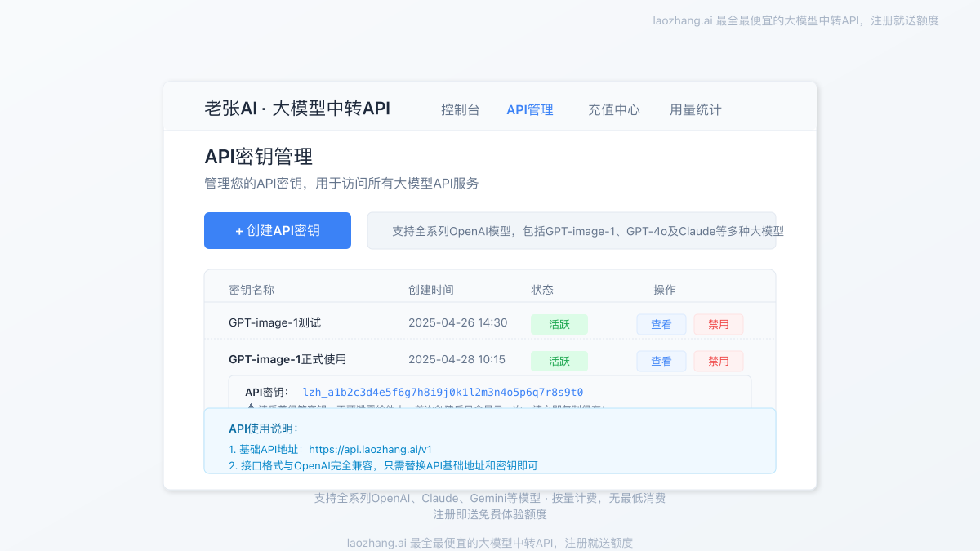View the GPT-image-1测试 key
980x551 pixels.
pyautogui.click(x=661, y=324)
